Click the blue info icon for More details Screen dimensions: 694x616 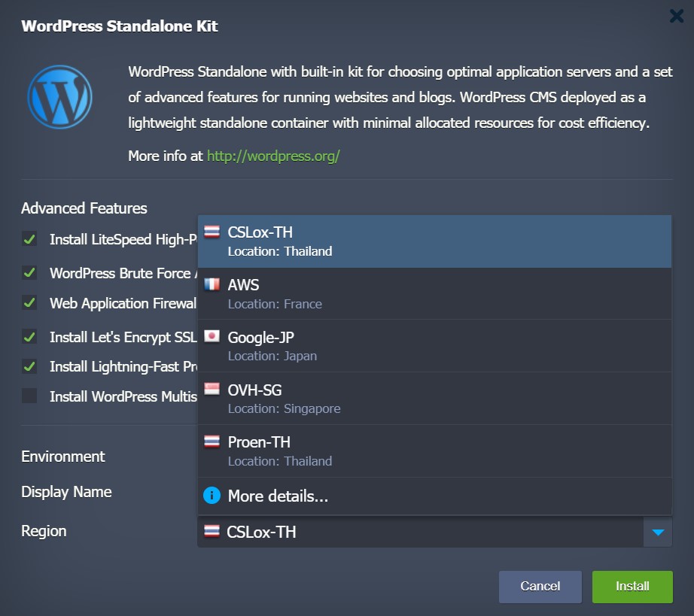click(x=212, y=495)
